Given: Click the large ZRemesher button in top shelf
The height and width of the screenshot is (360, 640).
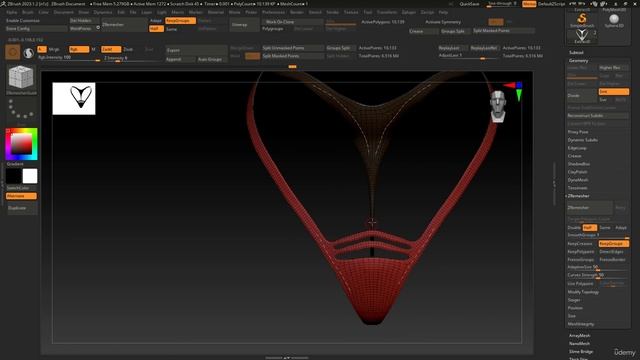Looking at the screenshot, I should [124, 24].
